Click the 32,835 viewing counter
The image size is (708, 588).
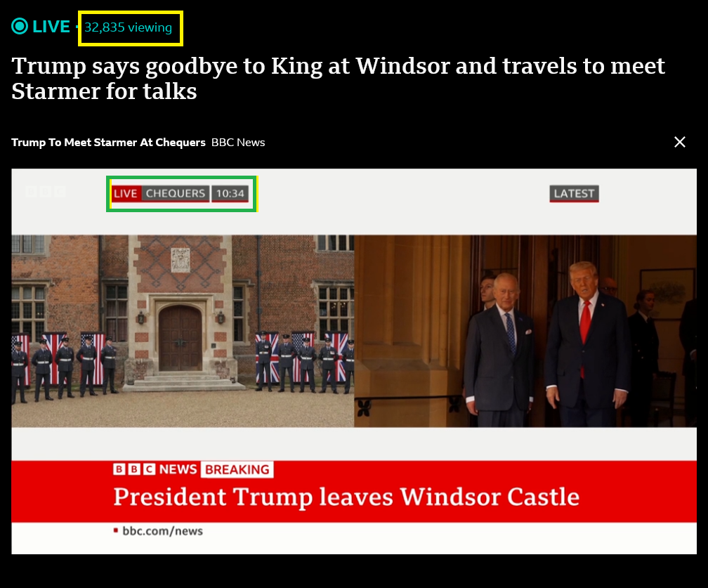(129, 27)
